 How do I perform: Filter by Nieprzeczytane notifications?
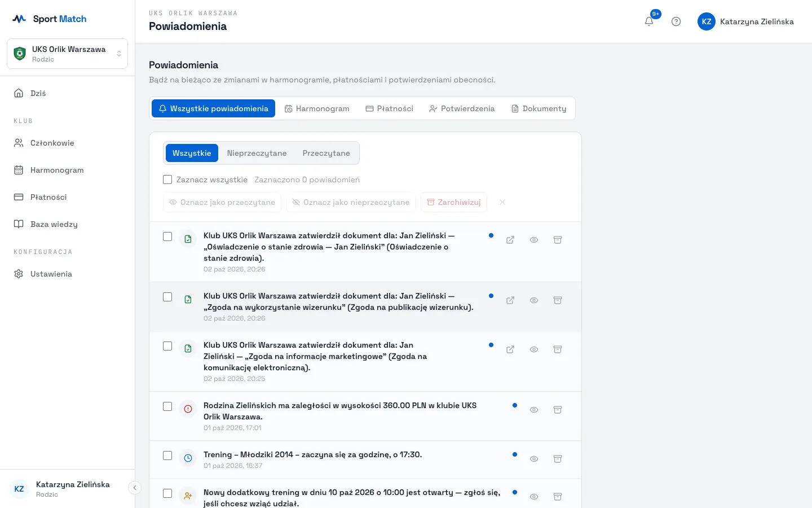[257, 153]
